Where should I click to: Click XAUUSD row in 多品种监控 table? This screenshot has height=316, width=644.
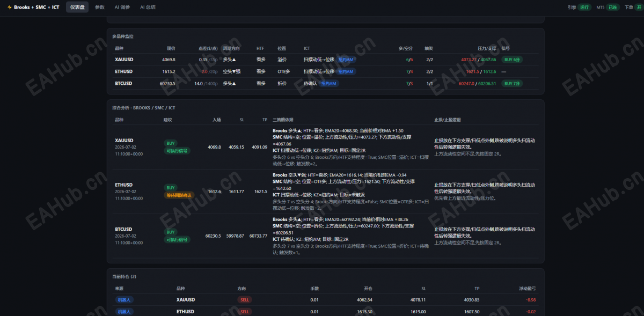tap(325, 60)
